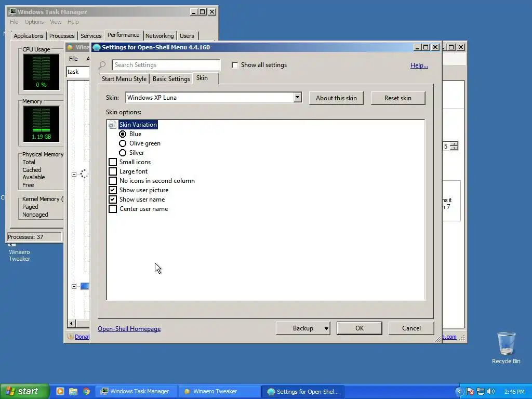Click the Performance tab in Task Manager
Image resolution: width=532 pixels, height=399 pixels.
pos(124,35)
